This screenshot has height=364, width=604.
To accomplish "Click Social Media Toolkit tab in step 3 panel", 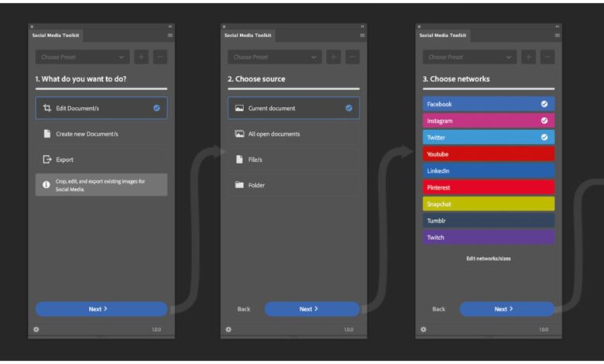I will (443, 35).
